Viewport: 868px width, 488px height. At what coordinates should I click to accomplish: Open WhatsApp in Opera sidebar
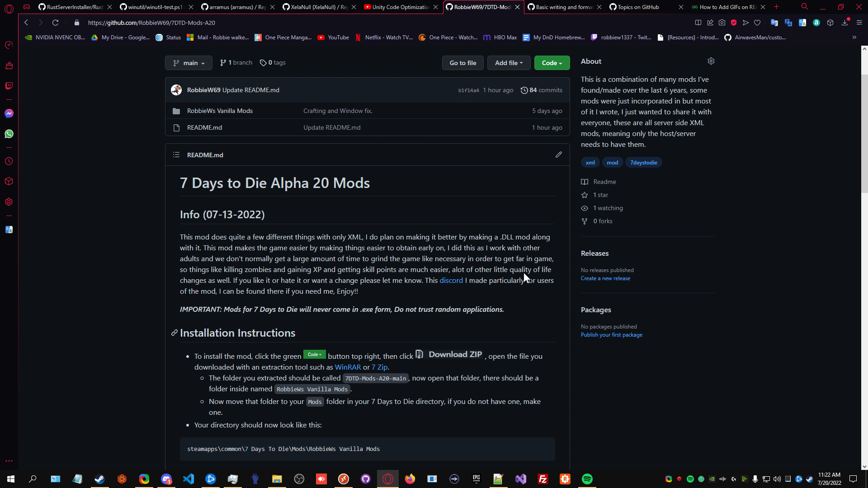pos(9,134)
